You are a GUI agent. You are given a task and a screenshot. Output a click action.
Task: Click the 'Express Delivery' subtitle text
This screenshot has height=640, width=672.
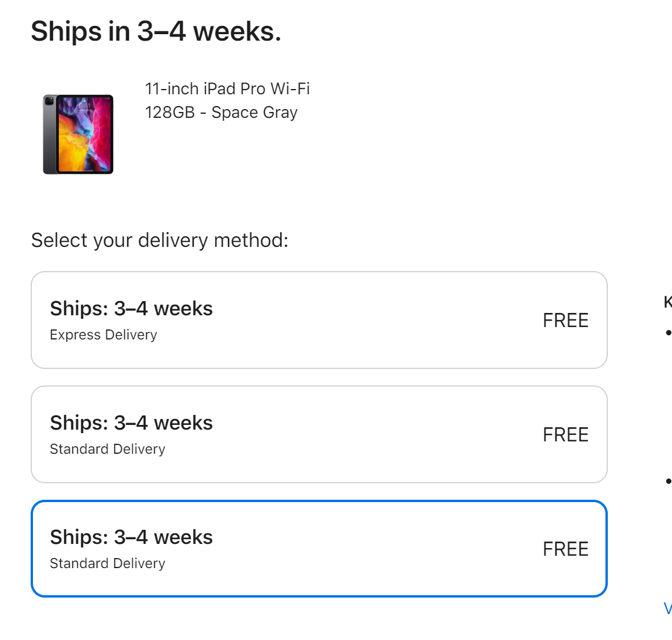(103, 335)
